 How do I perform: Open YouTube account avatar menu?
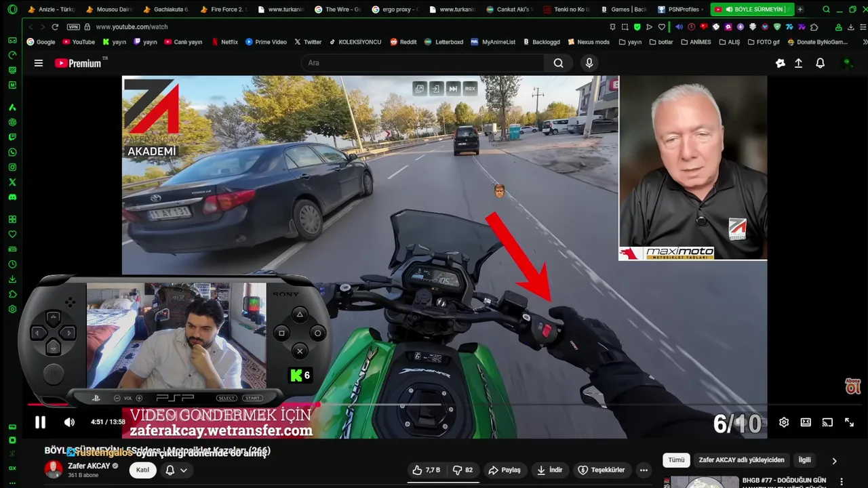(846, 63)
